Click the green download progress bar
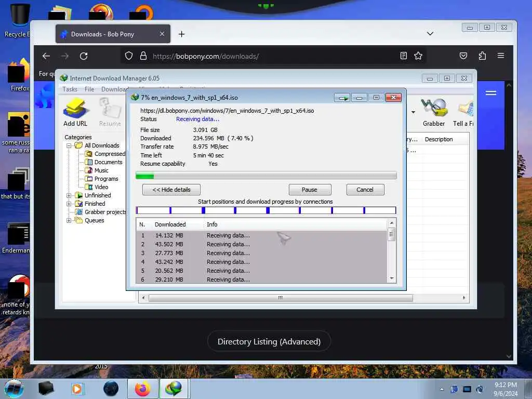Screen dimensions: 532x399 (266, 176)
